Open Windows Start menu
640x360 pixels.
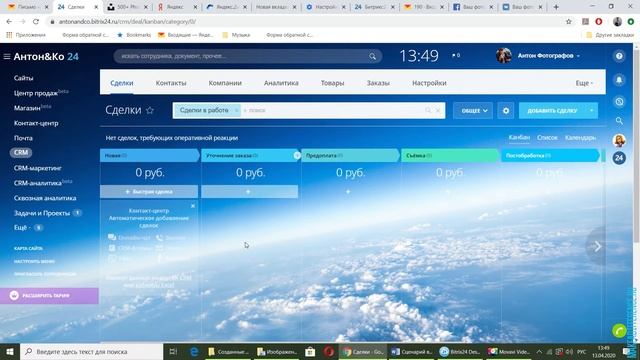(x=9, y=351)
